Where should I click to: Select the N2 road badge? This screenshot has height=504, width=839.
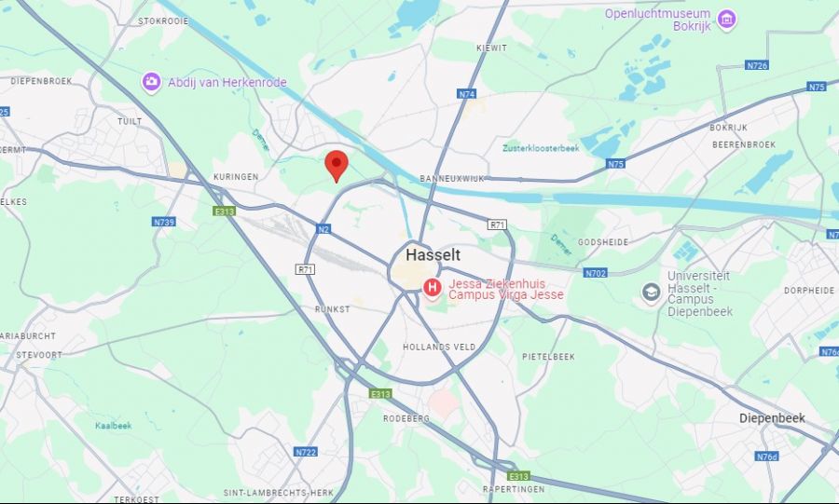323,229
